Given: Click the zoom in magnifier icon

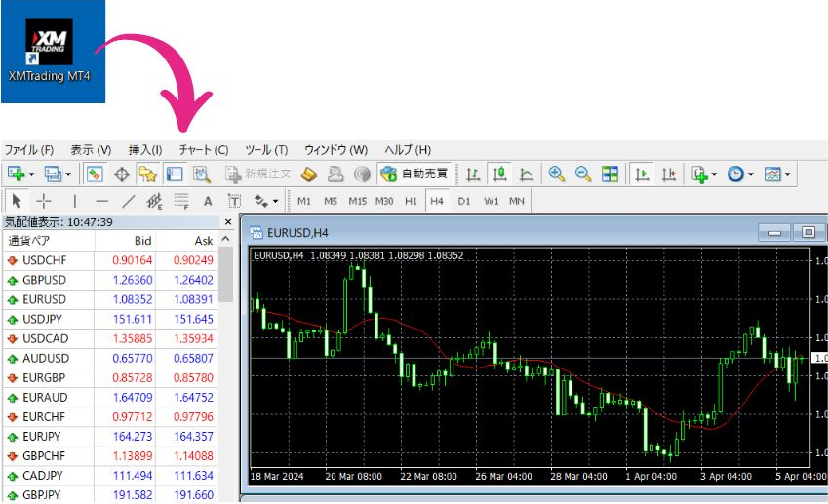Looking at the screenshot, I should click(x=557, y=174).
